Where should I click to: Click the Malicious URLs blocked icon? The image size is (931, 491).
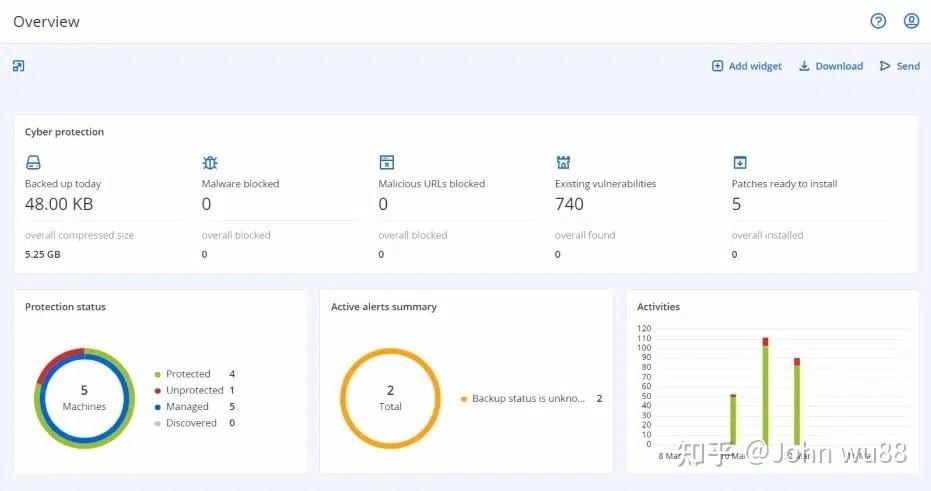387,162
